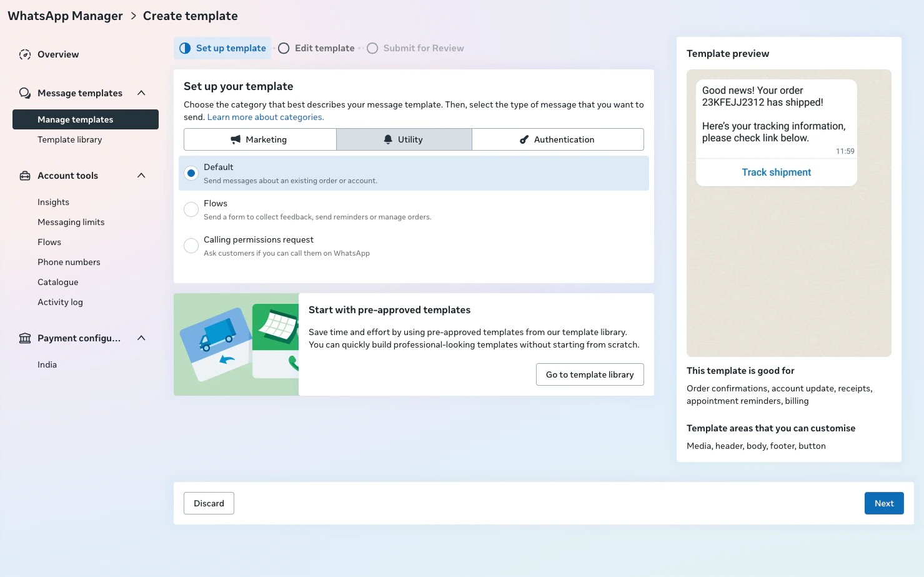Click the megaphone icon on Marketing tab
This screenshot has width=924, height=577.
pyautogui.click(x=236, y=139)
